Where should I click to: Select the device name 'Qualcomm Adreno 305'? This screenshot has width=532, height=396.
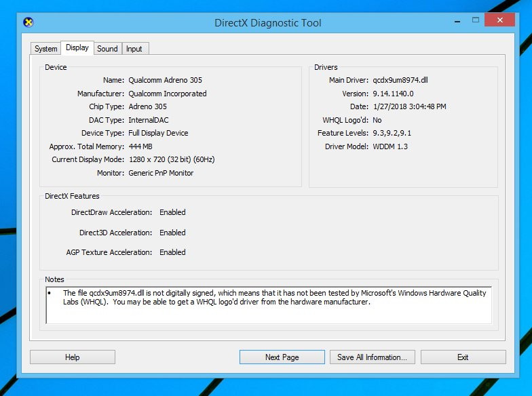pyautogui.click(x=166, y=80)
